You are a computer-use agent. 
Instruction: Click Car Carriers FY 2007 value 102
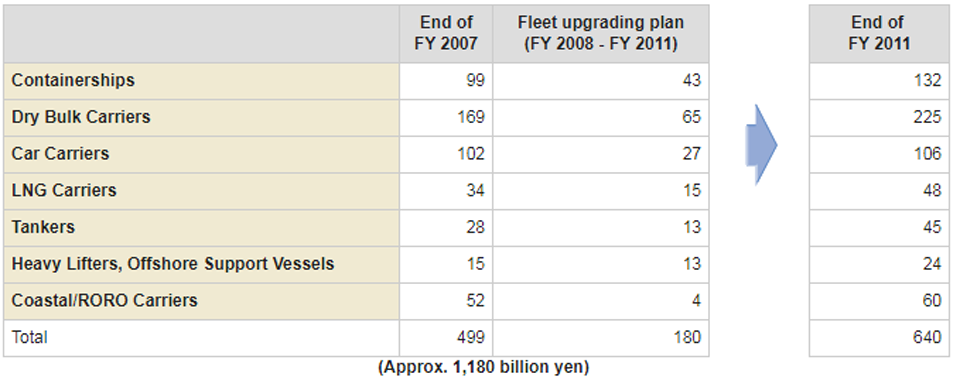coord(468,154)
